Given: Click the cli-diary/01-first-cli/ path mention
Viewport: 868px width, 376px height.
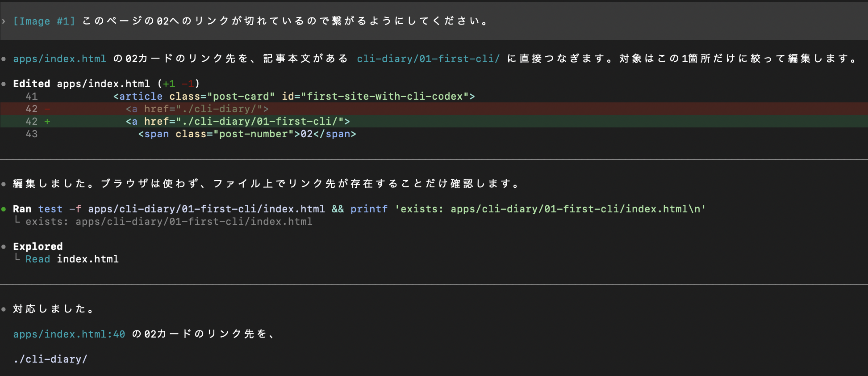Looking at the screenshot, I should [428, 59].
